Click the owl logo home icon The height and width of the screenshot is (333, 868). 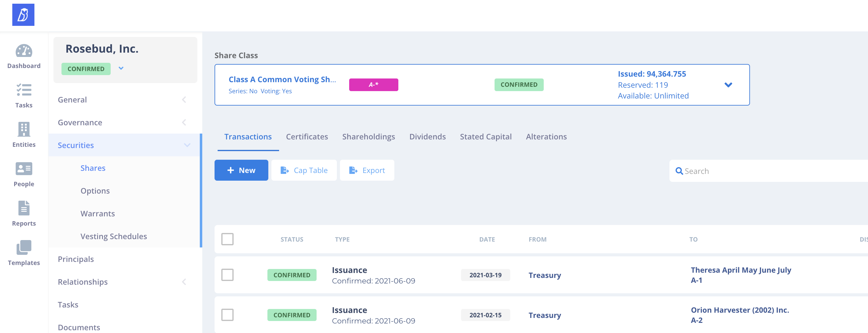click(x=23, y=15)
